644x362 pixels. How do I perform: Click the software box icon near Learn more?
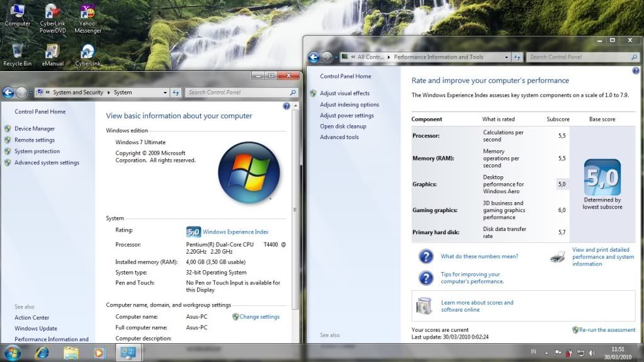[x=424, y=306]
